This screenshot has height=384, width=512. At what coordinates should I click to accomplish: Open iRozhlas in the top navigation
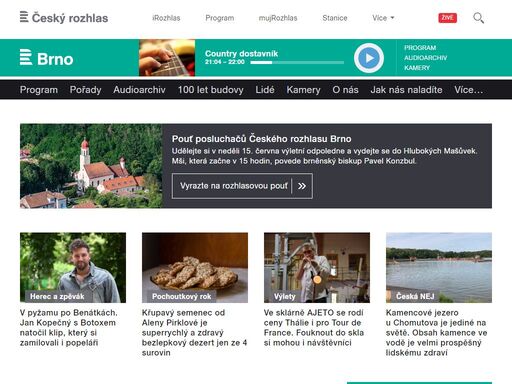click(166, 18)
